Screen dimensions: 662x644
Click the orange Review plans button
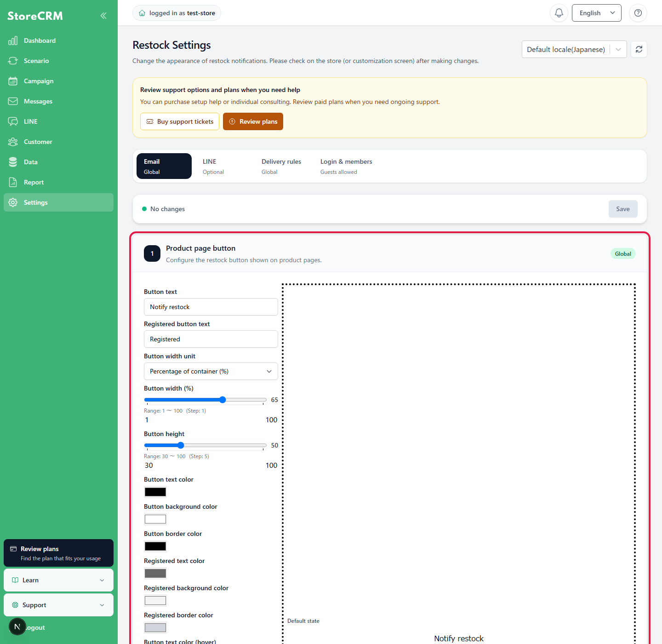click(253, 121)
